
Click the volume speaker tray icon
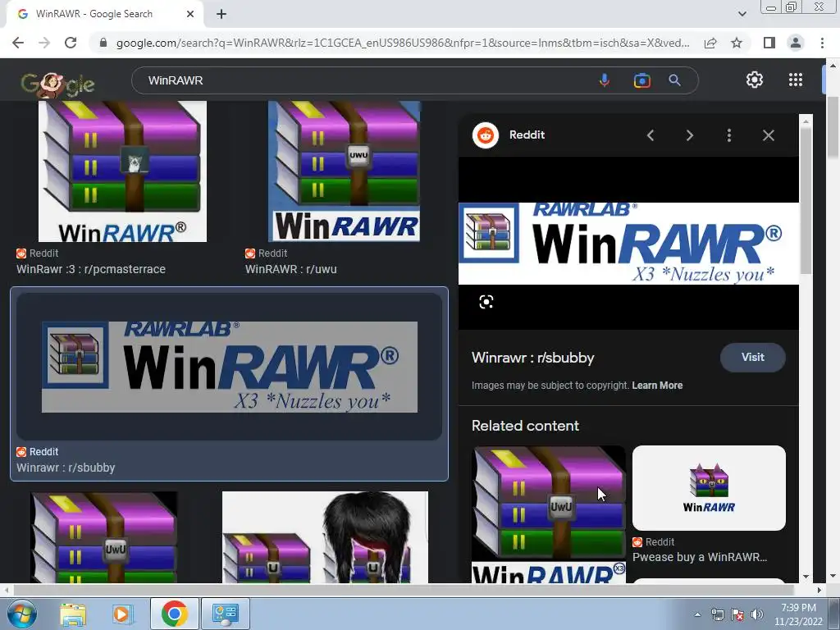[x=757, y=614]
